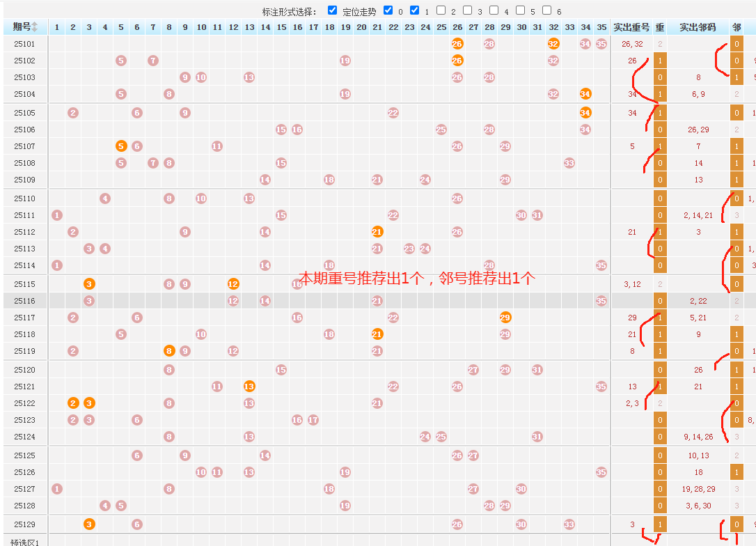Screen dimensions: 756x546
Task: Enable the checkbox labeled 6
Action: tap(546, 10)
